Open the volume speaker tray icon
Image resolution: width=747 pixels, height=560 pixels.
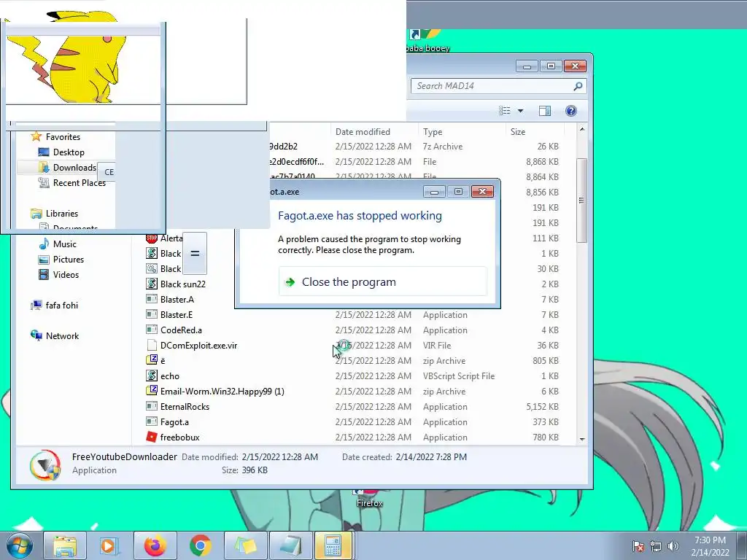pyautogui.click(x=673, y=546)
